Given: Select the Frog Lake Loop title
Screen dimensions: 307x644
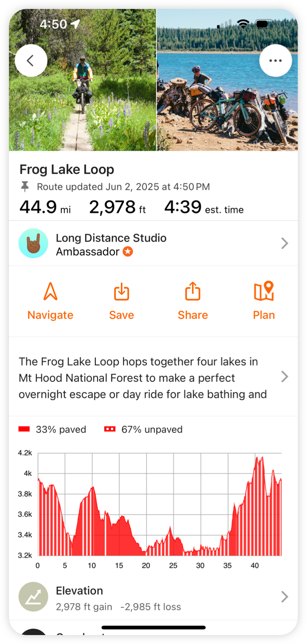Looking at the screenshot, I should (67, 169).
